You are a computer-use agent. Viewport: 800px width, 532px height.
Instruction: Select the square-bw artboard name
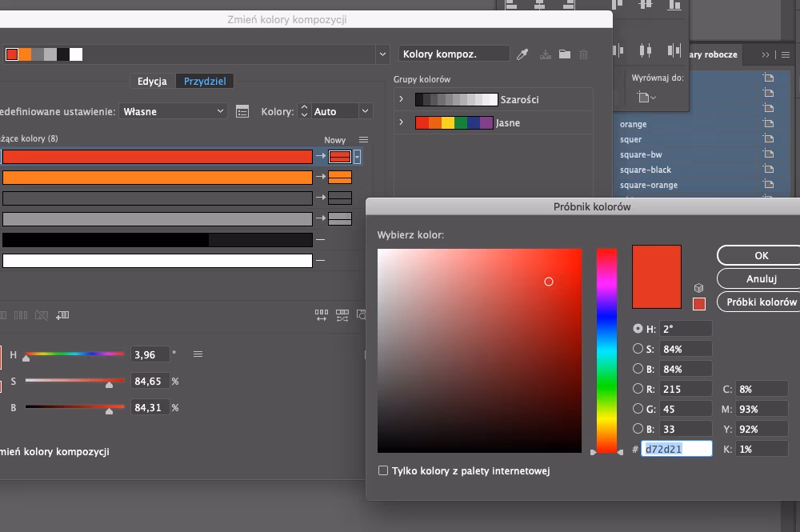click(x=641, y=154)
